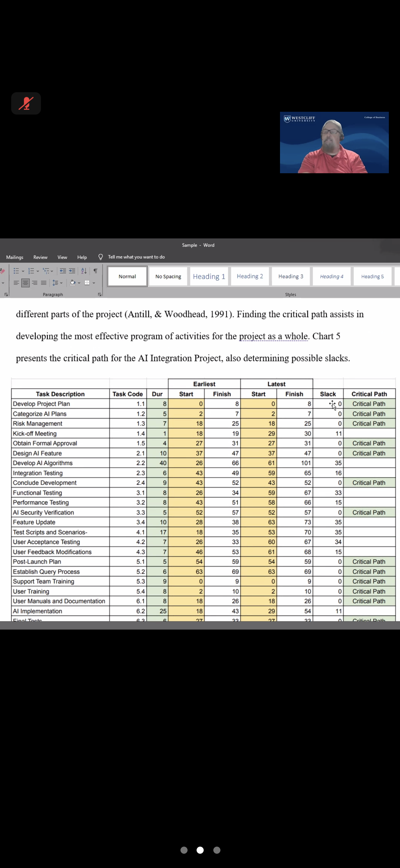Select the presenter webcam thumbnail

click(334, 142)
